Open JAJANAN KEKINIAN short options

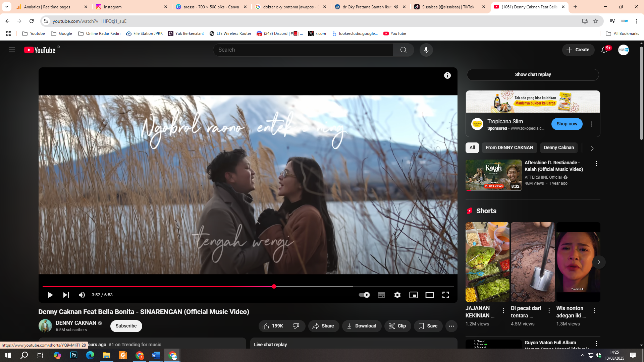[x=503, y=311]
